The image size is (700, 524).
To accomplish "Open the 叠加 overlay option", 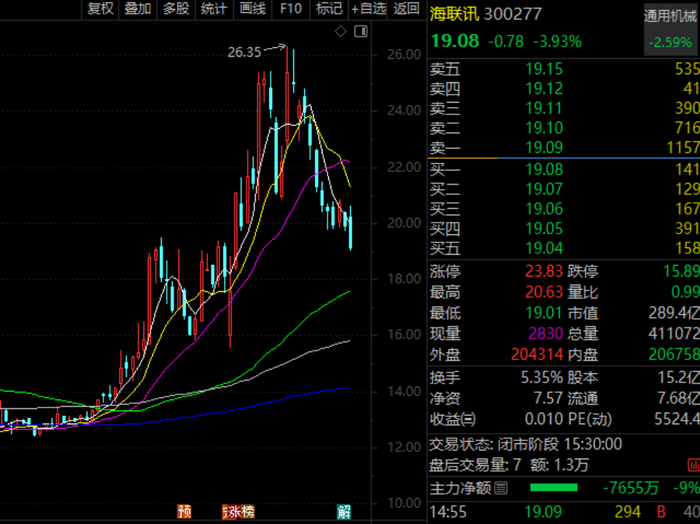I will click(138, 8).
